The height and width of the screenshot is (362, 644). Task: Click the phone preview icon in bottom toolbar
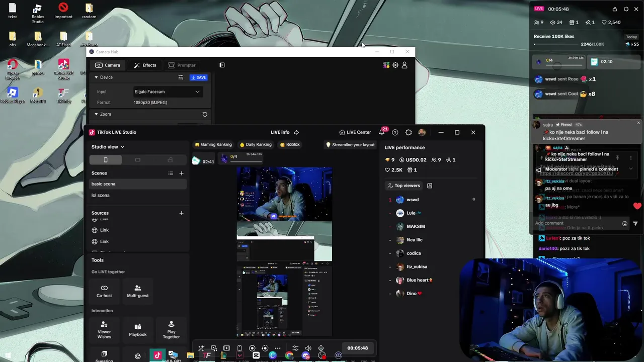[239, 348]
